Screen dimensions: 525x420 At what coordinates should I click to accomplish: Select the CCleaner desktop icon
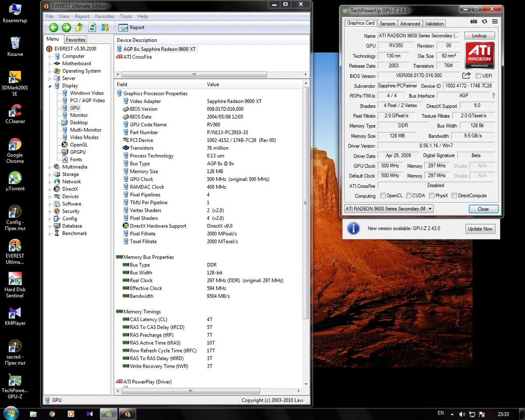tap(15, 114)
